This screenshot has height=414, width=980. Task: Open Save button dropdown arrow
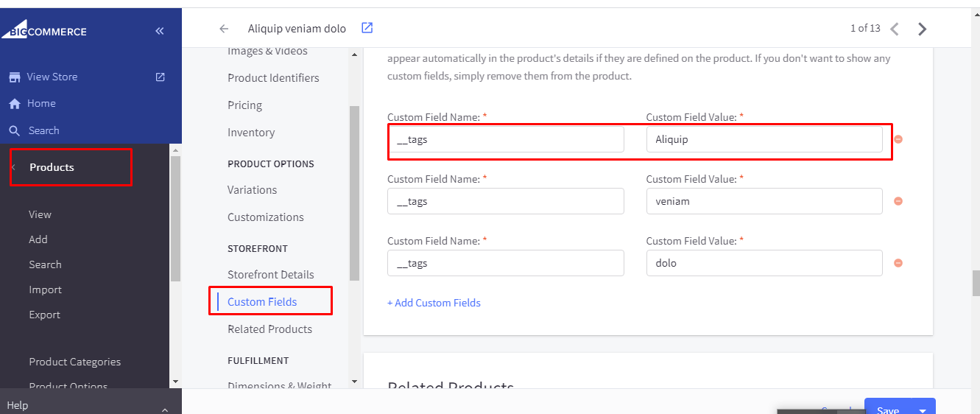click(923, 410)
